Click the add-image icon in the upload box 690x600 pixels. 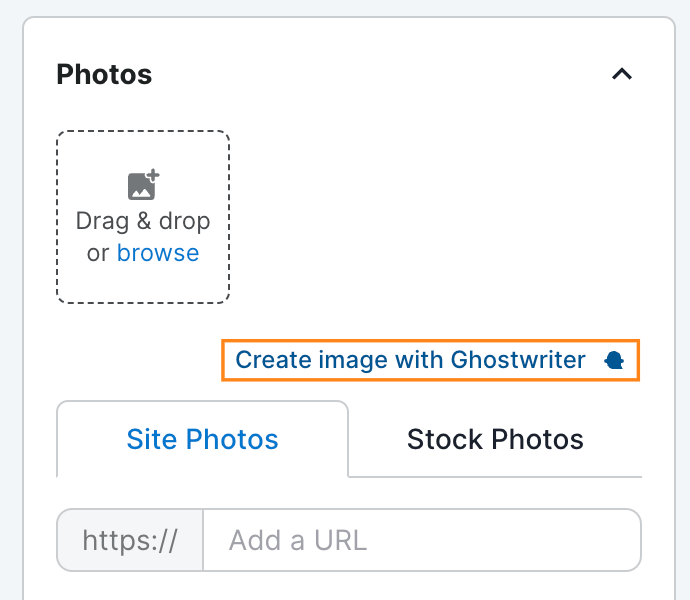[143, 185]
